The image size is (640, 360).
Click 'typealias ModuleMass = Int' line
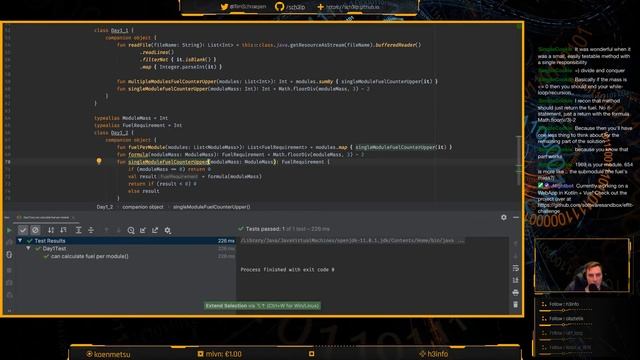[x=131, y=118]
